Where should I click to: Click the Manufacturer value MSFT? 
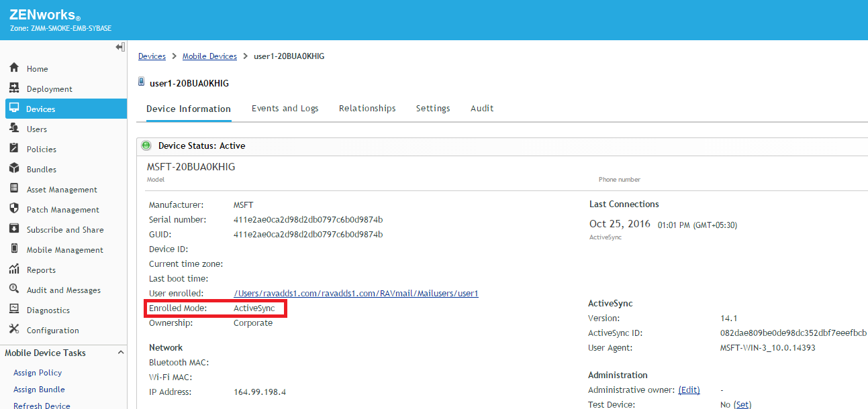[244, 205]
